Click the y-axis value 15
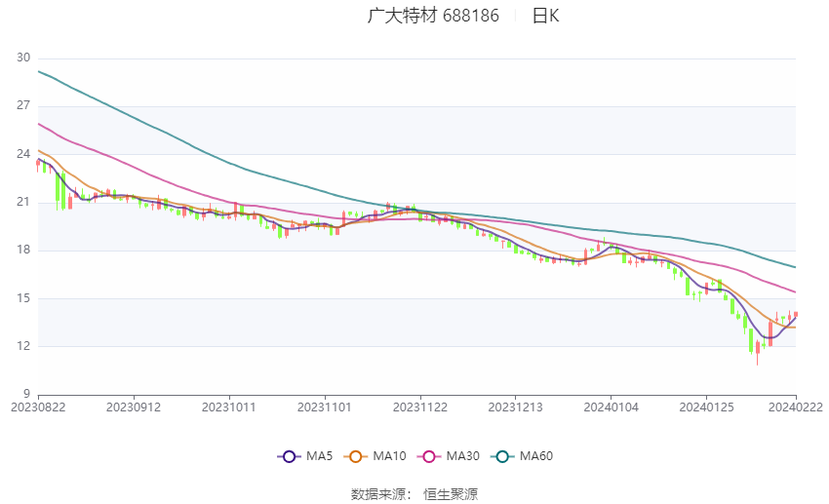This screenshot has width=829, height=504. tap(23, 298)
